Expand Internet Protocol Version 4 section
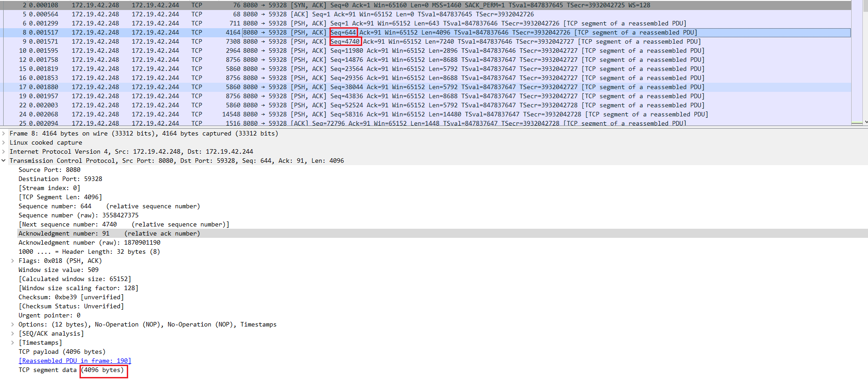The width and height of the screenshot is (868, 387). (4, 151)
